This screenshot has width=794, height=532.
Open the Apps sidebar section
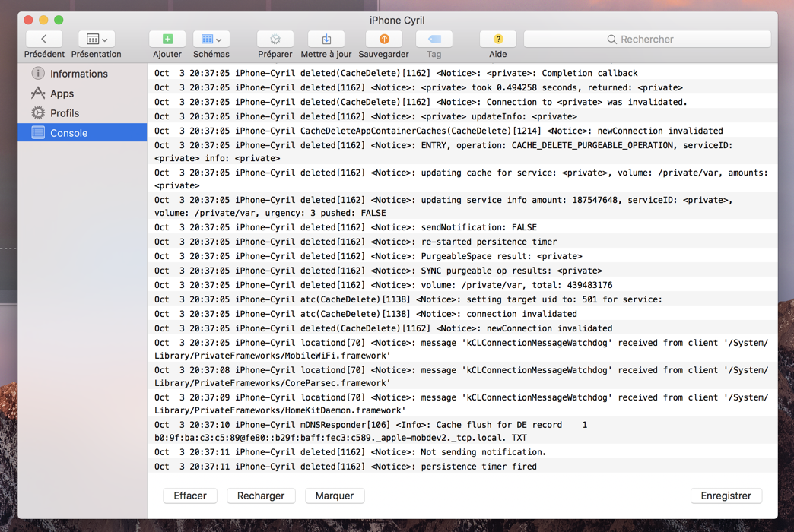tap(62, 93)
